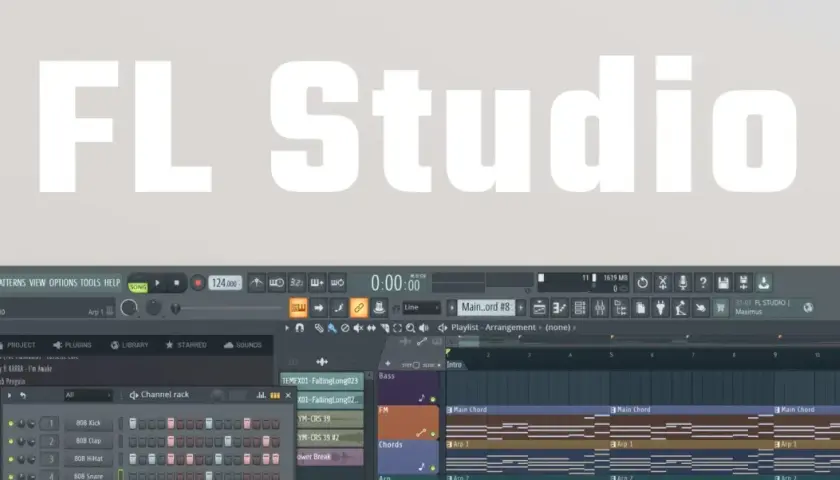The width and height of the screenshot is (840, 480).
Task: Mute the 808 Clap channel LED
Action: click(x=10, y=441)
